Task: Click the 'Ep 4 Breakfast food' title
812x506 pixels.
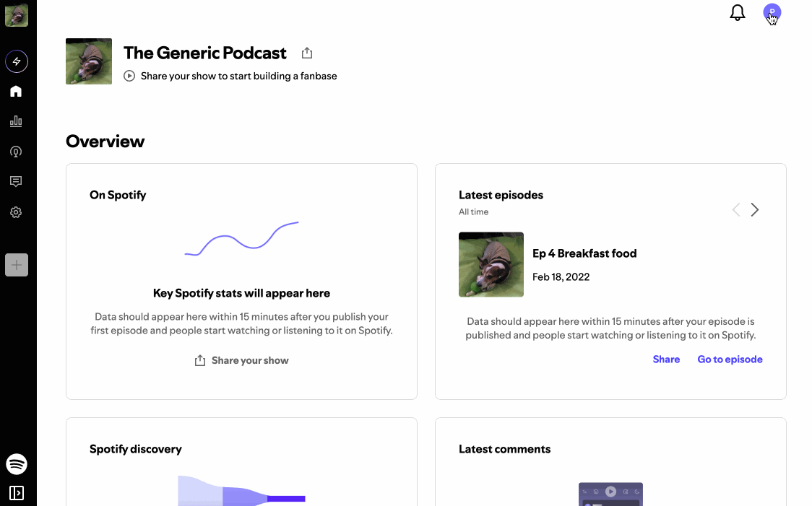Action: pyautogui.click(x=584, y=253)
